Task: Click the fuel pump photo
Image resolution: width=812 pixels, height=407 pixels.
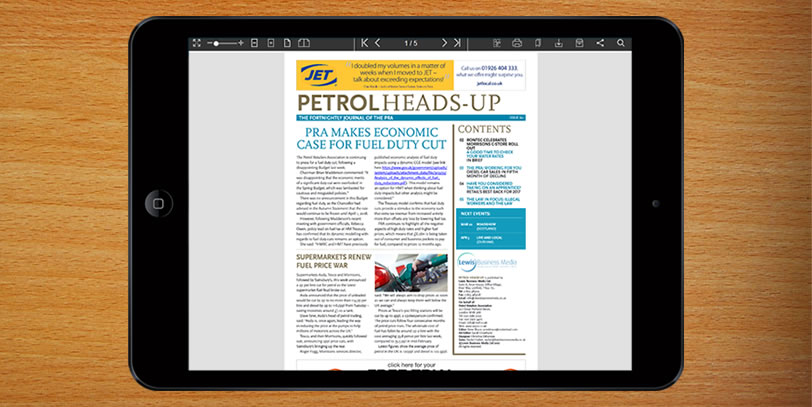Action: pos(411,272)
